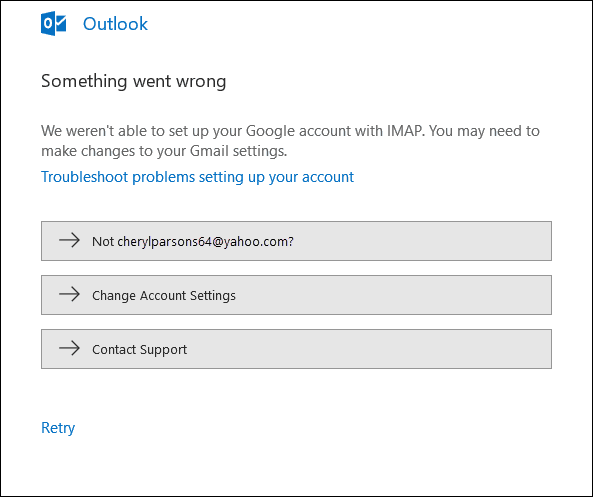Screen dimensions: 593x497
Task: Open Change Account Settings
Action: coord(296,295)
